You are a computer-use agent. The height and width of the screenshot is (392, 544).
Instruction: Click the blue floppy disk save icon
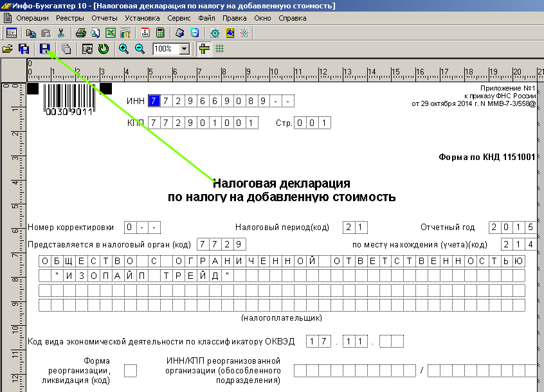[x=44, y=49]
